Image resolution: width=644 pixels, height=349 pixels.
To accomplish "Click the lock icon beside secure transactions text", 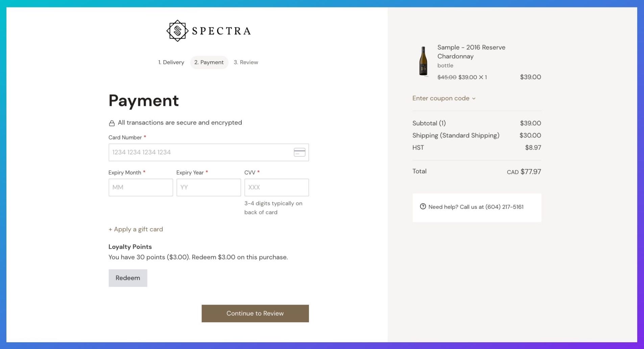I will (x=112, y=123).
